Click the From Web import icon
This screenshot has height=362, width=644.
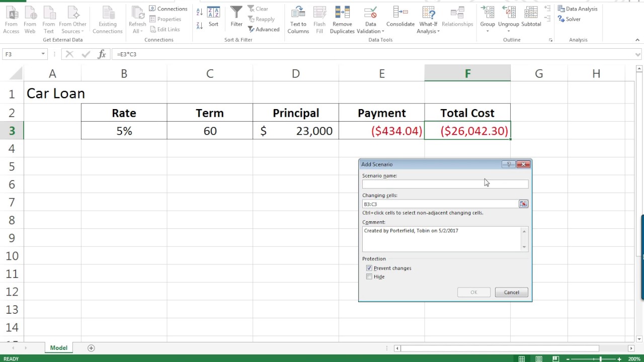click(30, 21)
